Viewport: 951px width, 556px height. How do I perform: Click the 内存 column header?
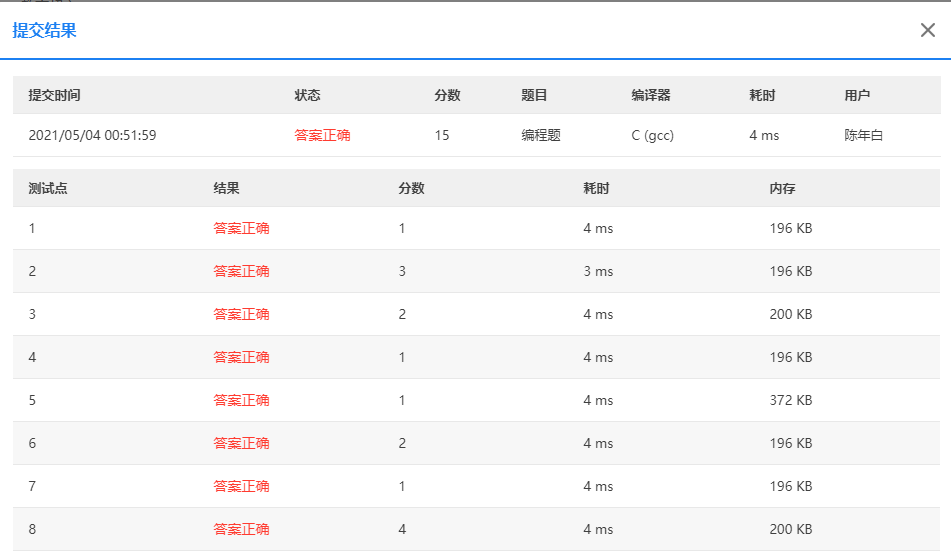(x=782, y=189)
